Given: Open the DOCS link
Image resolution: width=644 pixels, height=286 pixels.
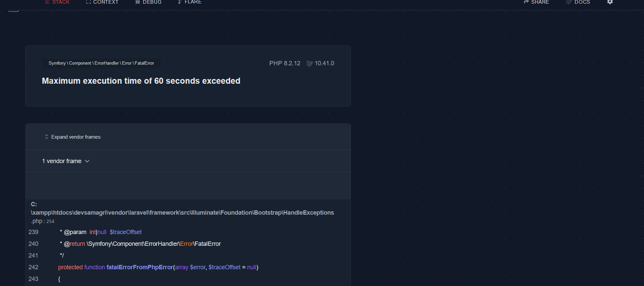Looking at the screenshot, I should click(x=578, y=2).
